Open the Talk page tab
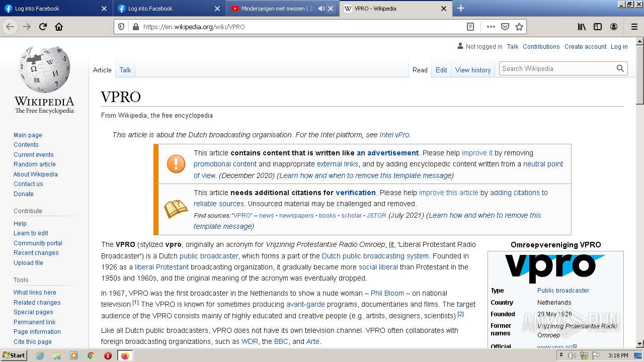The width and height of the screenshot is (644, 362). (x=125, y=70)
